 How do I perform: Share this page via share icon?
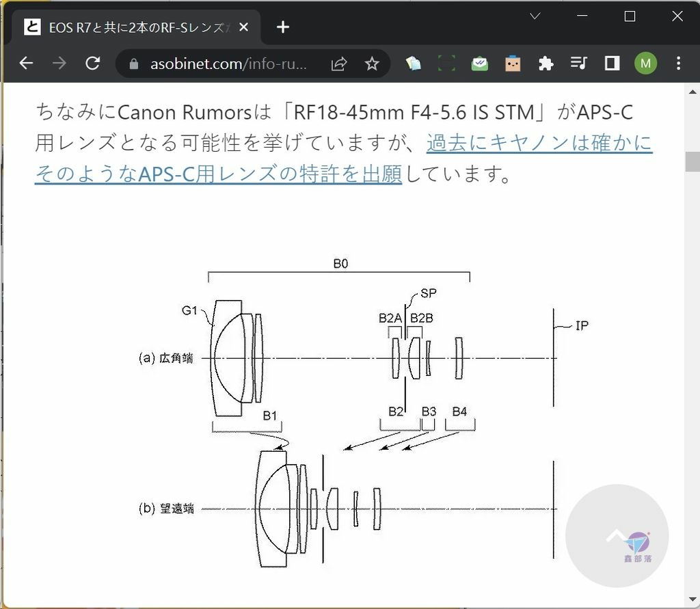(x=339, y=64)
